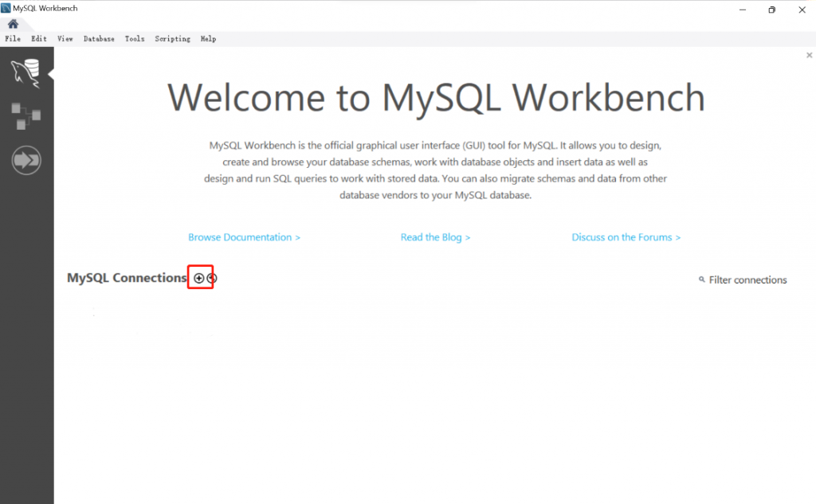
Task: Open the Scripting menu
Action: pos(172,39)
